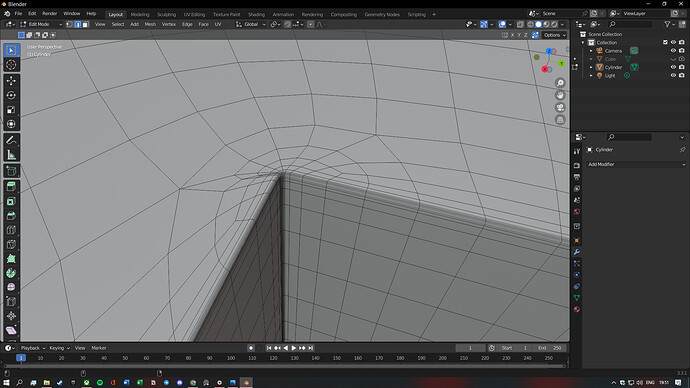
Task: Open the Keying dropdown
Action: click(x=59, y=348)
